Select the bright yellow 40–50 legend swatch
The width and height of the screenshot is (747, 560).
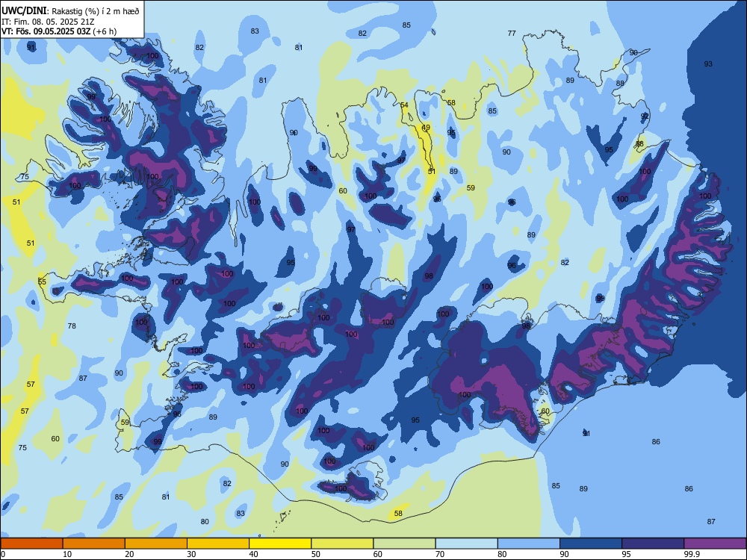[x=280, y=544]
